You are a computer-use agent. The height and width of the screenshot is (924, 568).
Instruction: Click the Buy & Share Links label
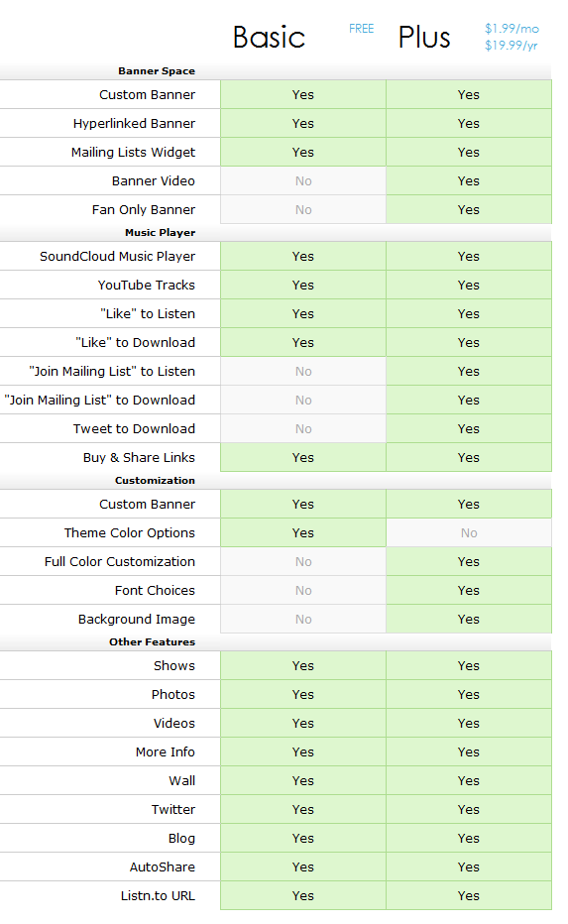tap(139, 457)
